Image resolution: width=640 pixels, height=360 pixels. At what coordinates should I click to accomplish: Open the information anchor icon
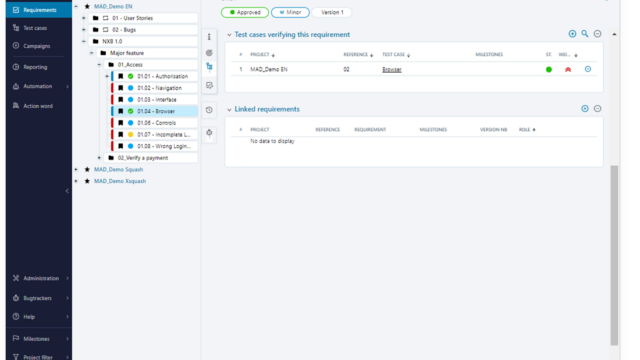pyautogui.click(x=209, y=37)
